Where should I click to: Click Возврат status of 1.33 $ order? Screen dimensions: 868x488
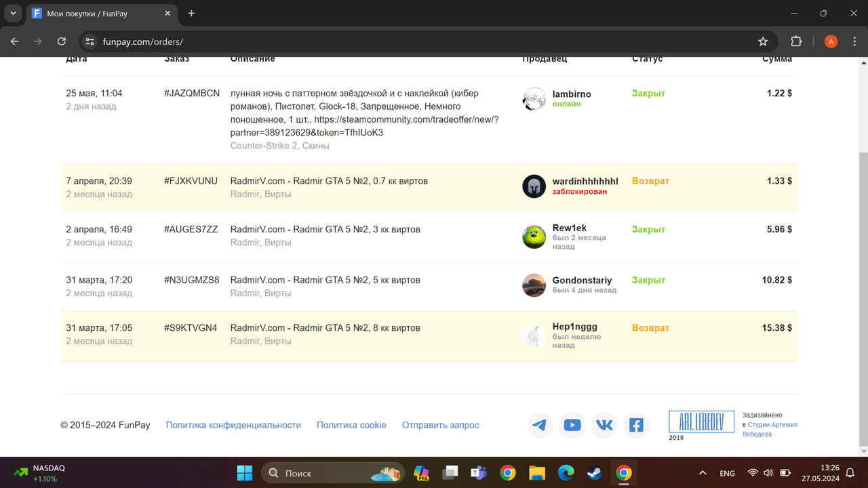click(x=650, y=181)
